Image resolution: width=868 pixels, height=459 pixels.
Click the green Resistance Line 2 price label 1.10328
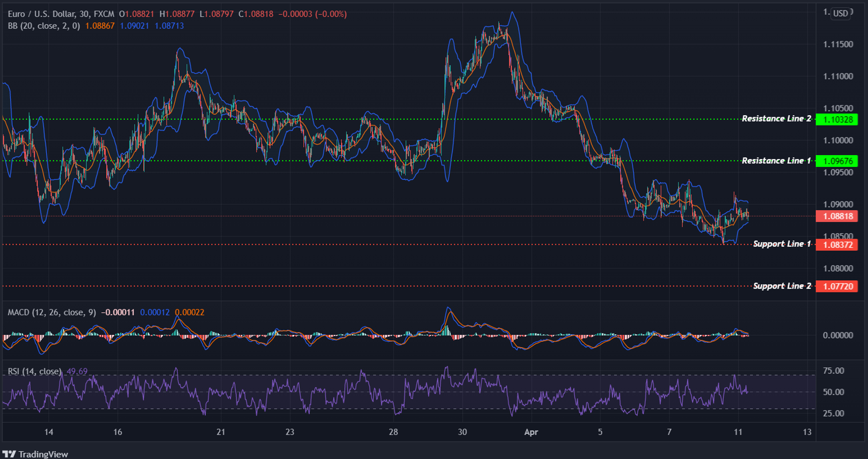(837, 119)
